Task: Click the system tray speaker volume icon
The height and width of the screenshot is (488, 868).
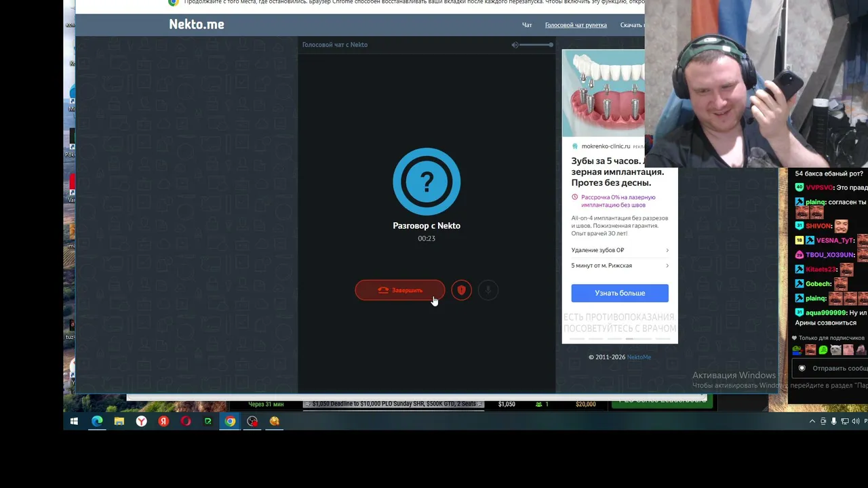Action: [x=855, y=422]
